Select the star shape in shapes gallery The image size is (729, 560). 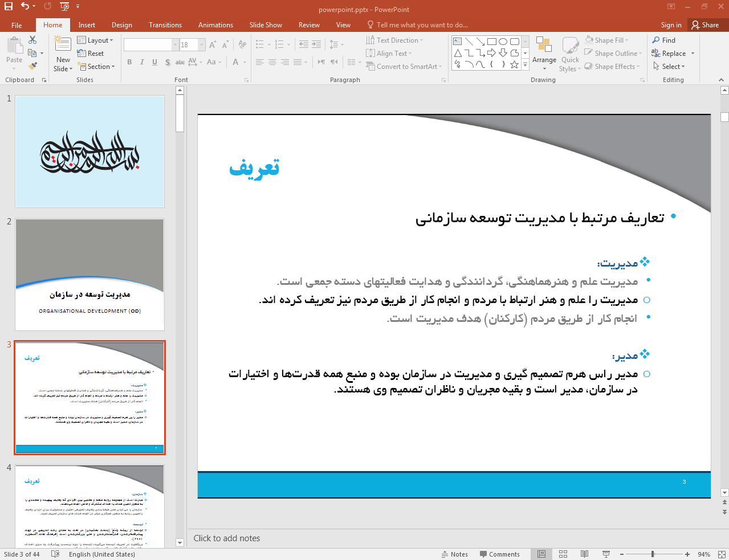514,64
